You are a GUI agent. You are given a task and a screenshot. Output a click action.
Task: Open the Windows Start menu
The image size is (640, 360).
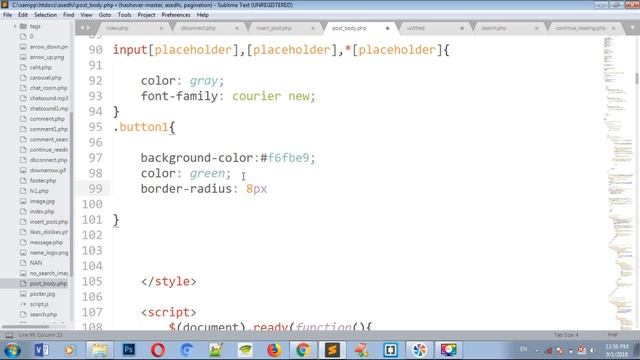click(12, 350)
